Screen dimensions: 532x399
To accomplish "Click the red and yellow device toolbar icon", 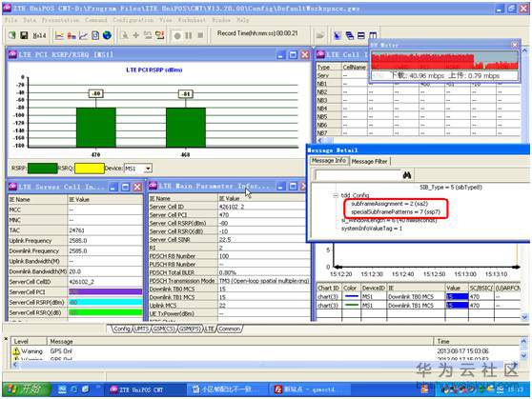I will point(159,35).
